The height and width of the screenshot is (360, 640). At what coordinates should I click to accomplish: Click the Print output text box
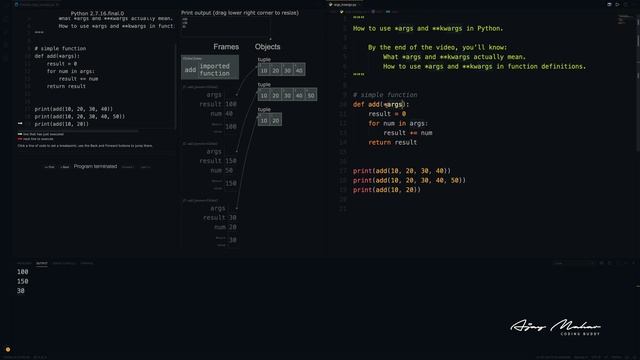(225, 27)
